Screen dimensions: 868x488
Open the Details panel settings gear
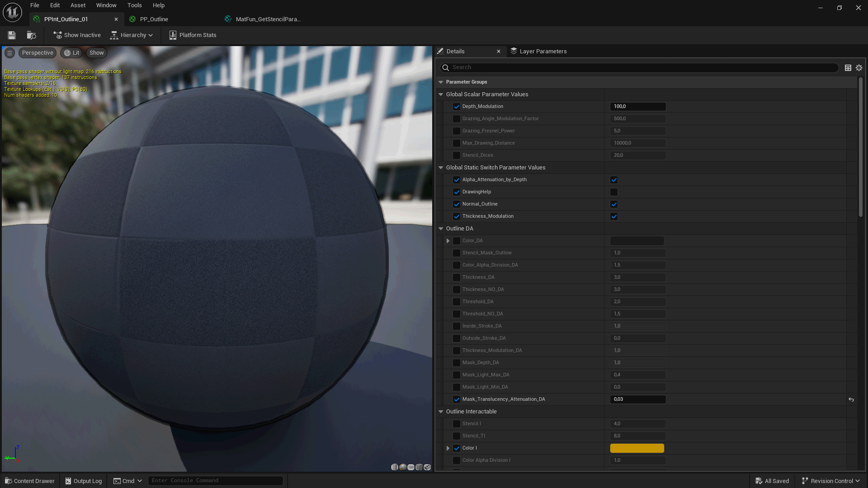pyautogui.click(x=859, y=67)
